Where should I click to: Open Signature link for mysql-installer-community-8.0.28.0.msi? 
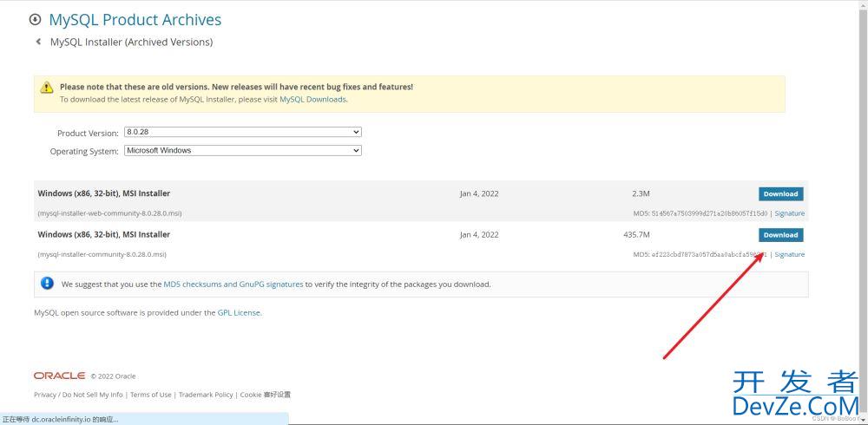pos(789,254)
